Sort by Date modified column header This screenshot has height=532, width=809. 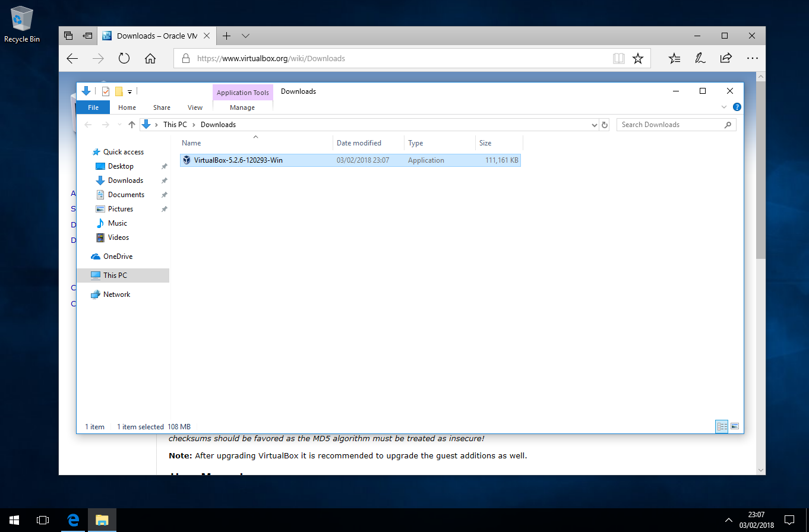pyautogui.click(x=368, y=143)
